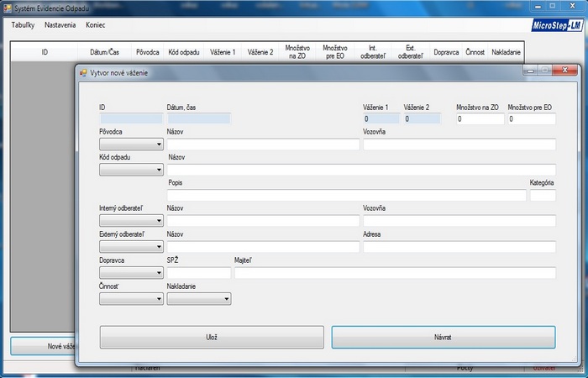588x378 pixels.
Task: Click the Interný odberateľ Vozovňa field
Action: (459, 220)
